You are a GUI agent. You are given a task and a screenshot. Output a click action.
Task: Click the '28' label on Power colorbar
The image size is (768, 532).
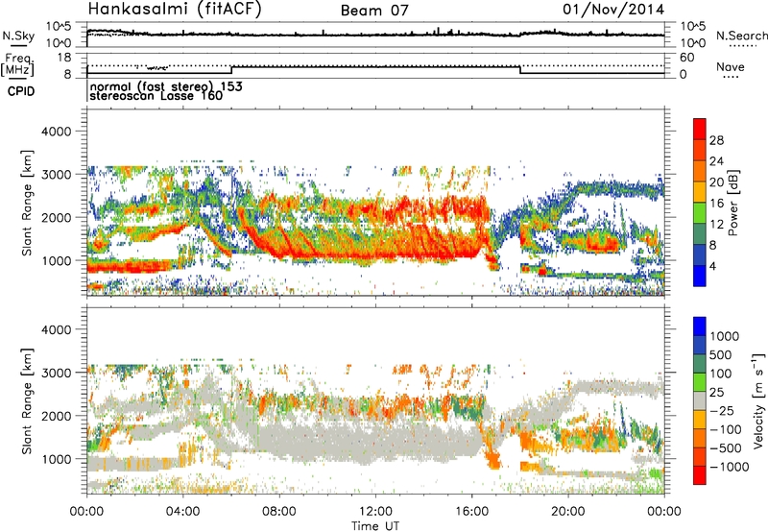coord(716,140)
